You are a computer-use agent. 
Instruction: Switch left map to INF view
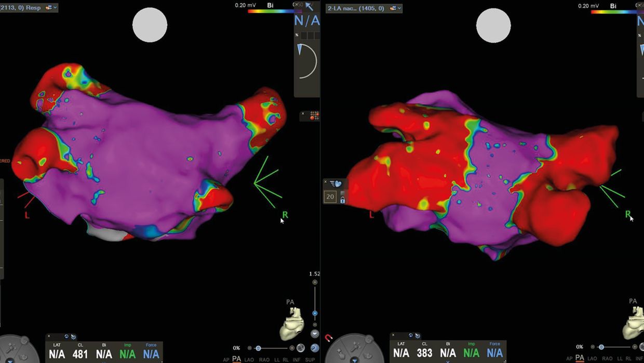tap(297, 359)
